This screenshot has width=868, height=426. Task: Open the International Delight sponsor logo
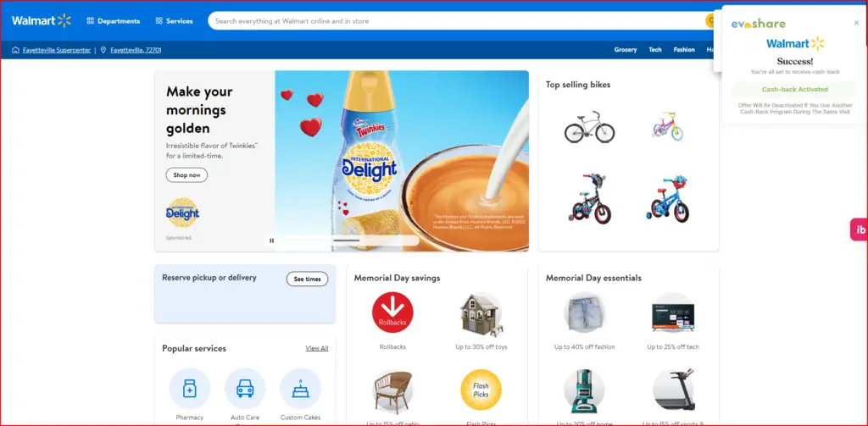182,213
